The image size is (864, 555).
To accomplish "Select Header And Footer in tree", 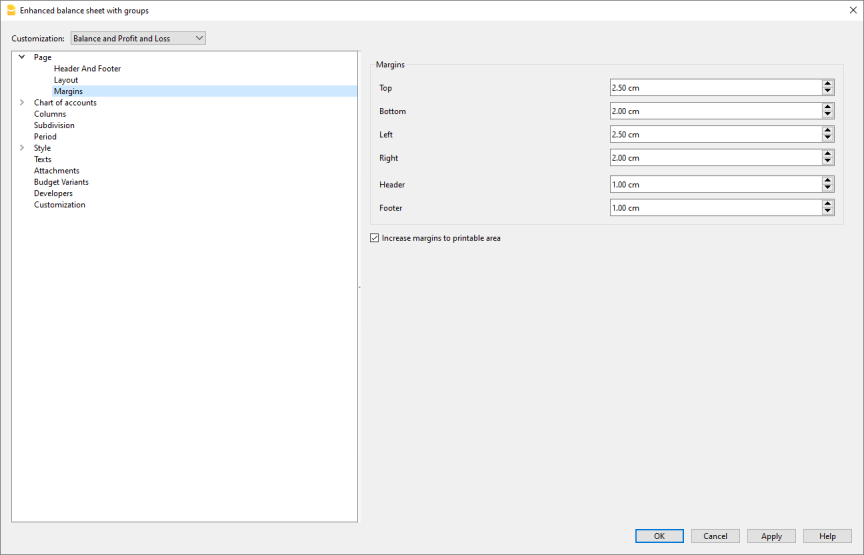I will [x=87, y=68].
